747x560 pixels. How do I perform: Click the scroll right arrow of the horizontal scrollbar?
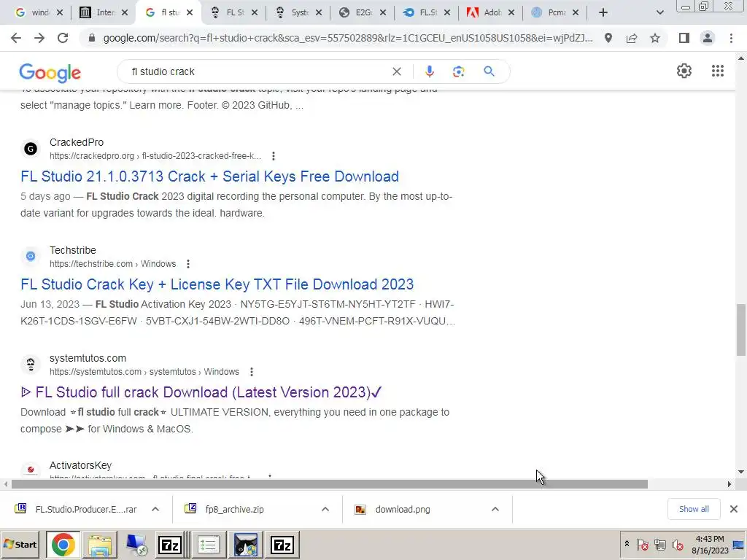tap(729, 484)
